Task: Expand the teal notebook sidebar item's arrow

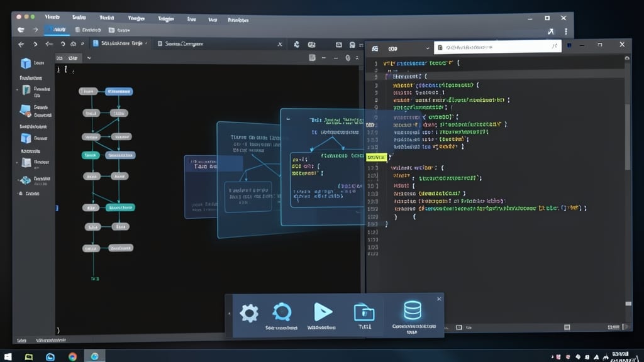Action: 17,89
